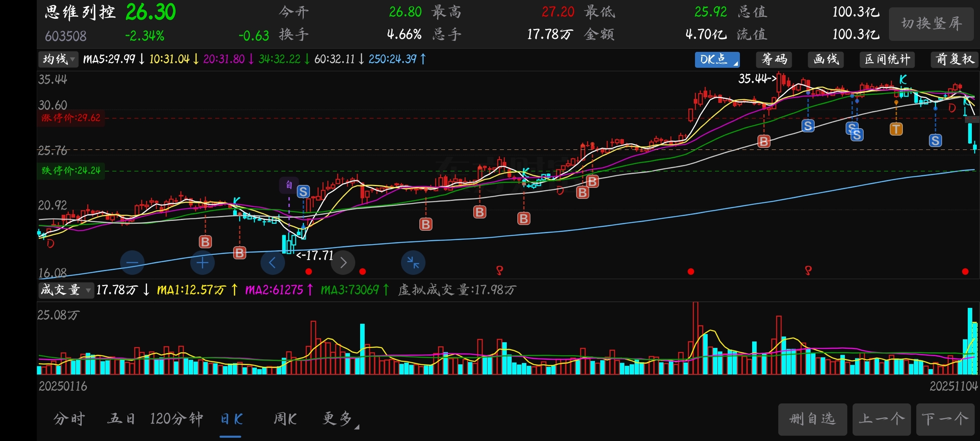Viewport: 980px width, 441px height.
Task: Switch to the 分时 tab
Action: pyautogui.click(x=69, y=419)
